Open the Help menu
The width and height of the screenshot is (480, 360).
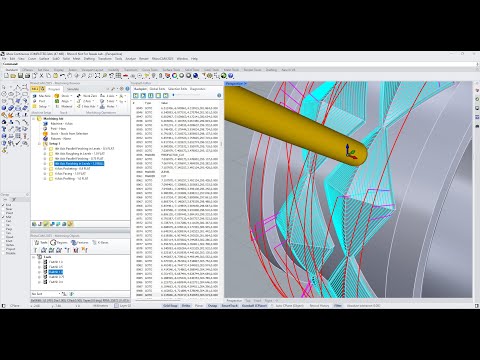194,59
